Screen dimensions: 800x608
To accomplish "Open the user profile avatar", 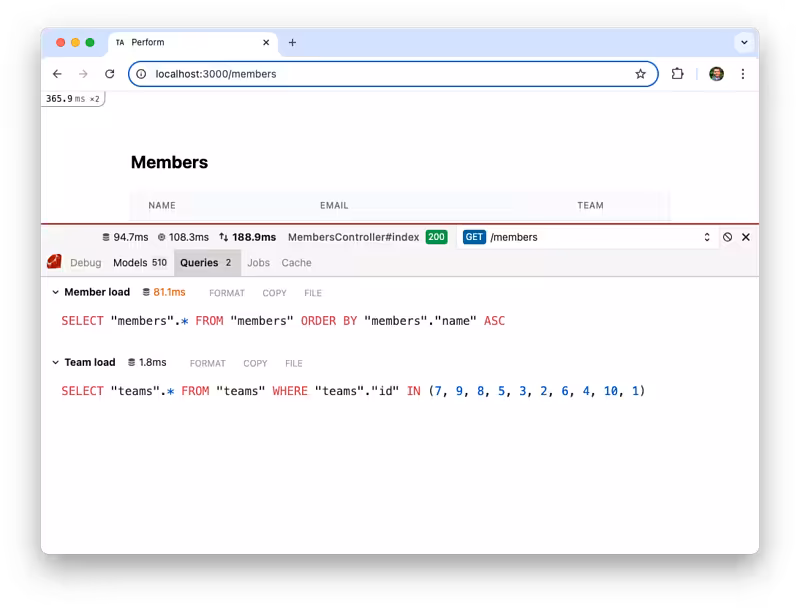I will [716, 74].
